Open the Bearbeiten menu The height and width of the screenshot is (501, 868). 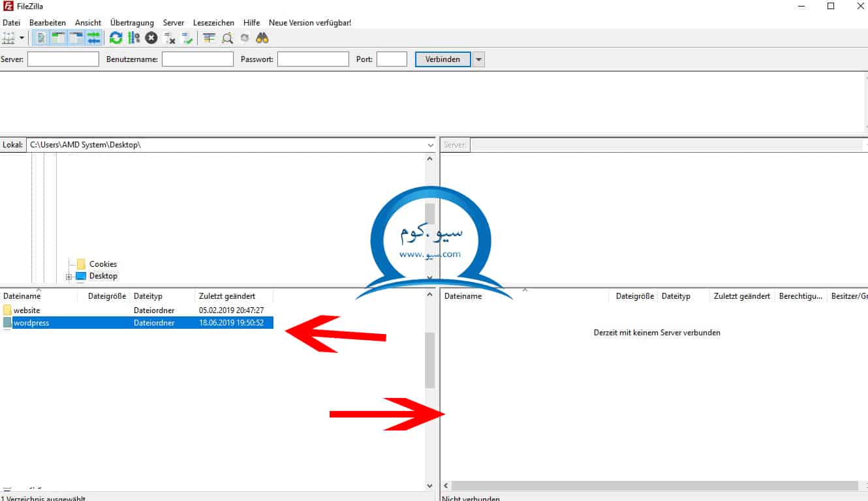pos(48,22)
